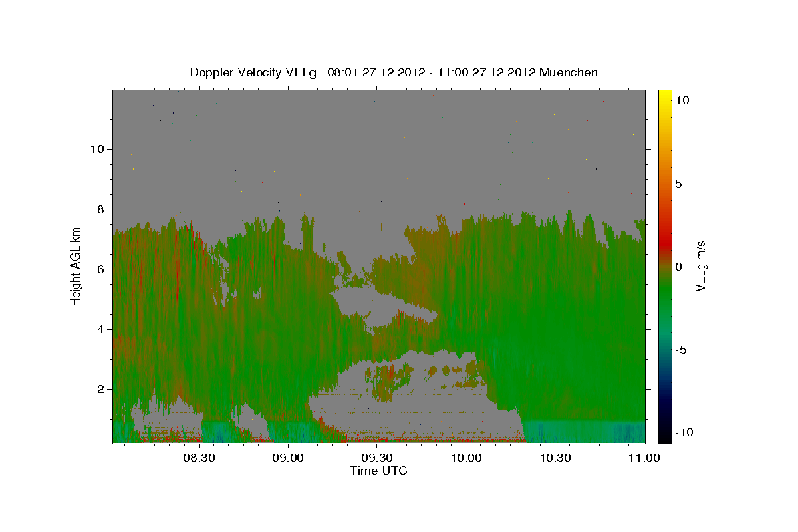Image resolution: width=798 pixels, height=532 pixels.
Task: Click the '09:30' time tick label
Action: (377, 458)
